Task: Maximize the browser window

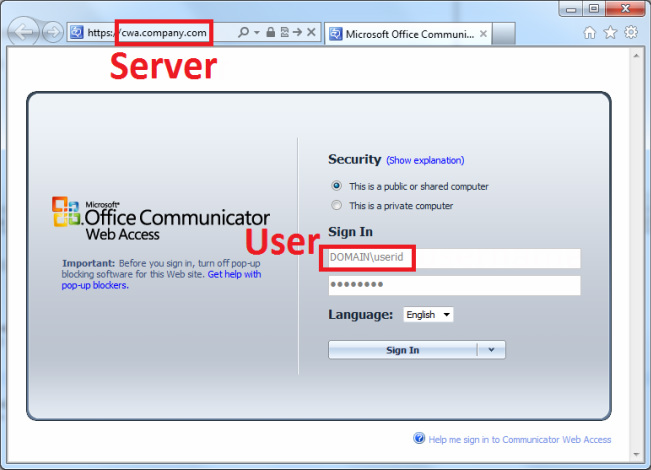Action: [x=594, y=9]
